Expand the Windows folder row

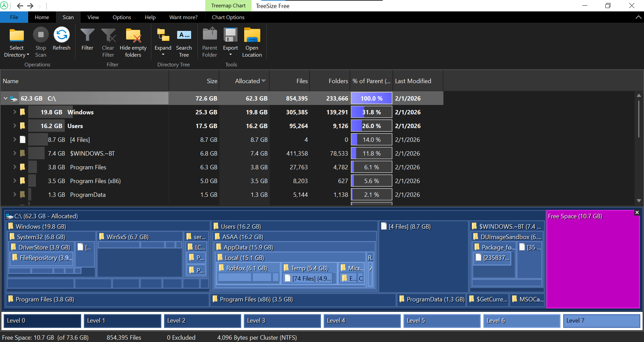coord(14,112)
